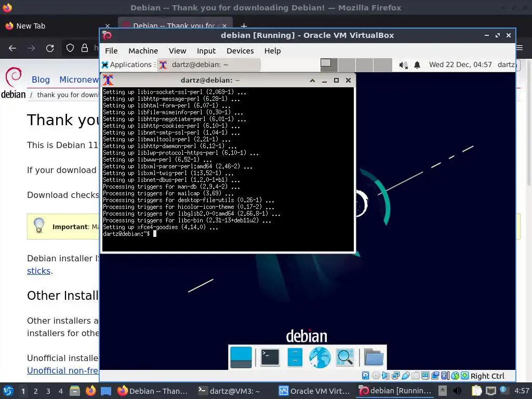Viewport: 532px width, 399px height.
Task: Click keyboard capture arrow in VirtualBox status bar
Action: 465,376
